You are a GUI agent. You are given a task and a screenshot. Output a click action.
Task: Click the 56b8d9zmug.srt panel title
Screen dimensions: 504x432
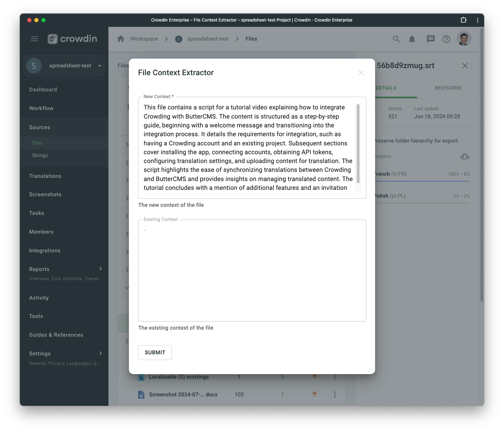(405, 66)
